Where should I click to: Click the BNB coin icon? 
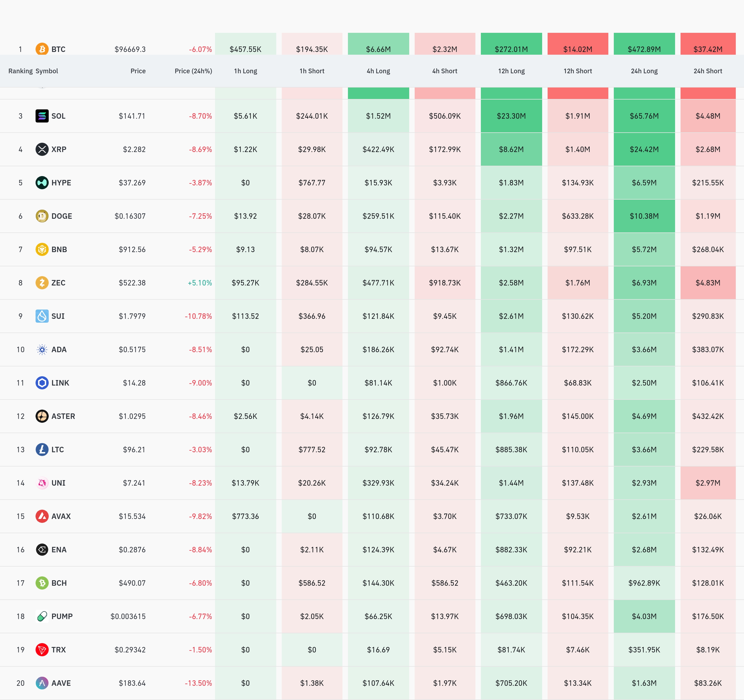42,249
